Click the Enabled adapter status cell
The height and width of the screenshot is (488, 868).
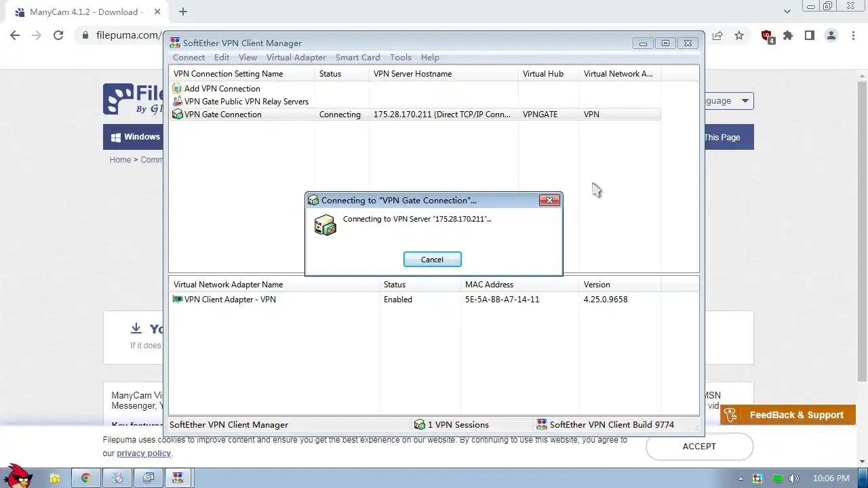(397, 300)
